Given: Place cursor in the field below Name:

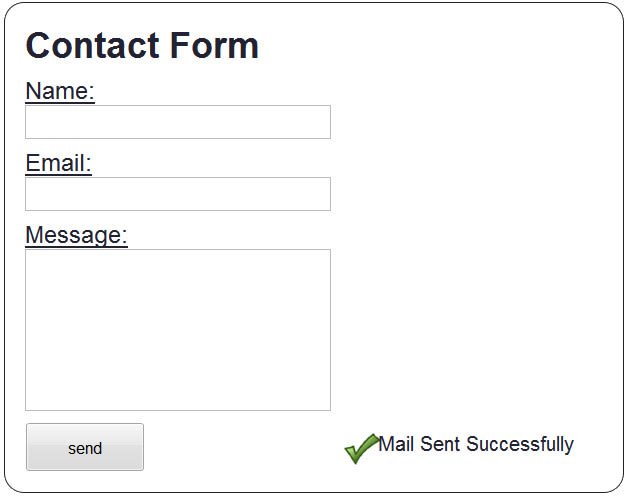Looking at the screenshot, I should coord(178,122).
